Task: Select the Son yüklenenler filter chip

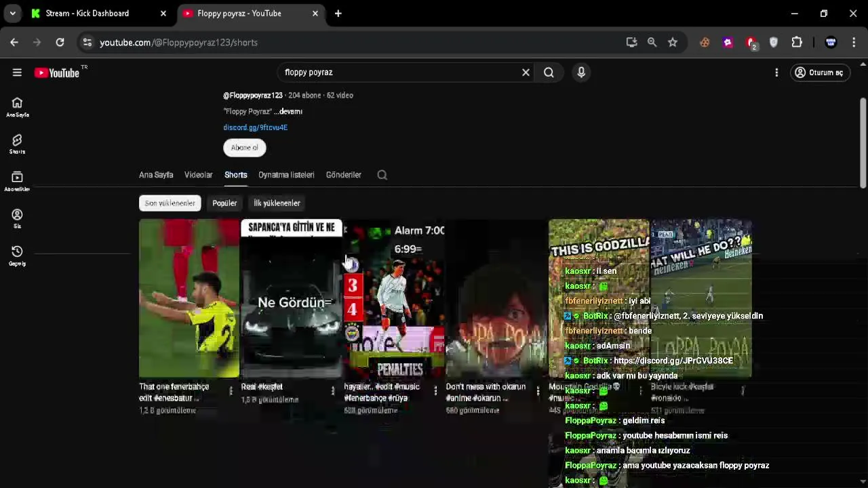Action: pyautogui.click(x=170, y=203)
